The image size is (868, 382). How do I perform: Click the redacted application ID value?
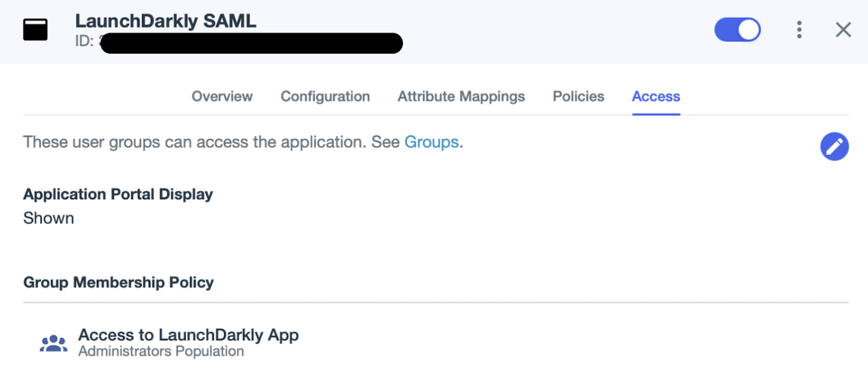[x=251, y=43]
